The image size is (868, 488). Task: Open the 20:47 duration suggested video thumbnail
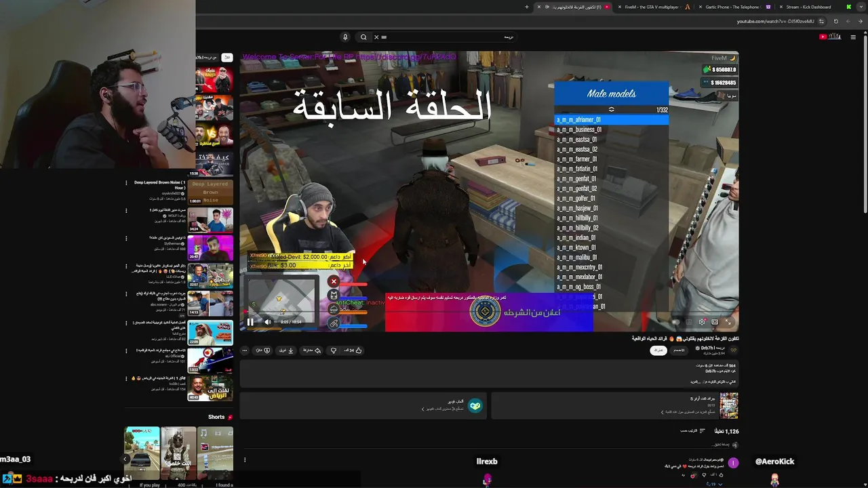point(210,248)
